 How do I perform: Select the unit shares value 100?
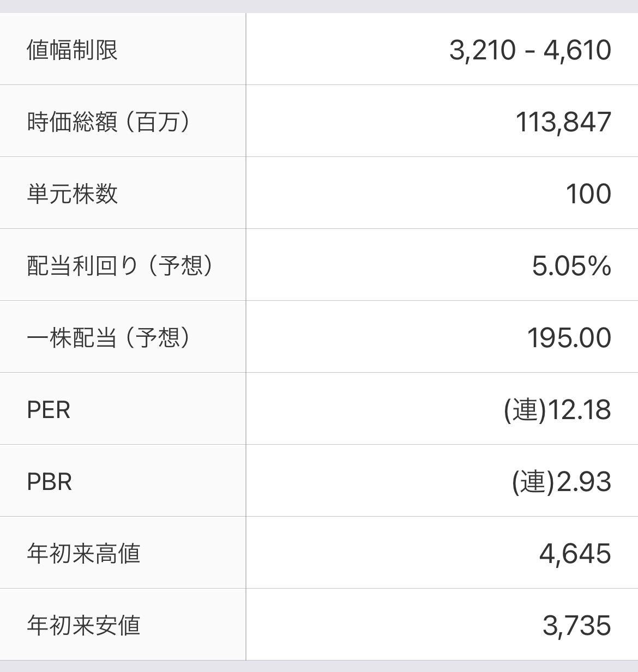click(588, 194)
